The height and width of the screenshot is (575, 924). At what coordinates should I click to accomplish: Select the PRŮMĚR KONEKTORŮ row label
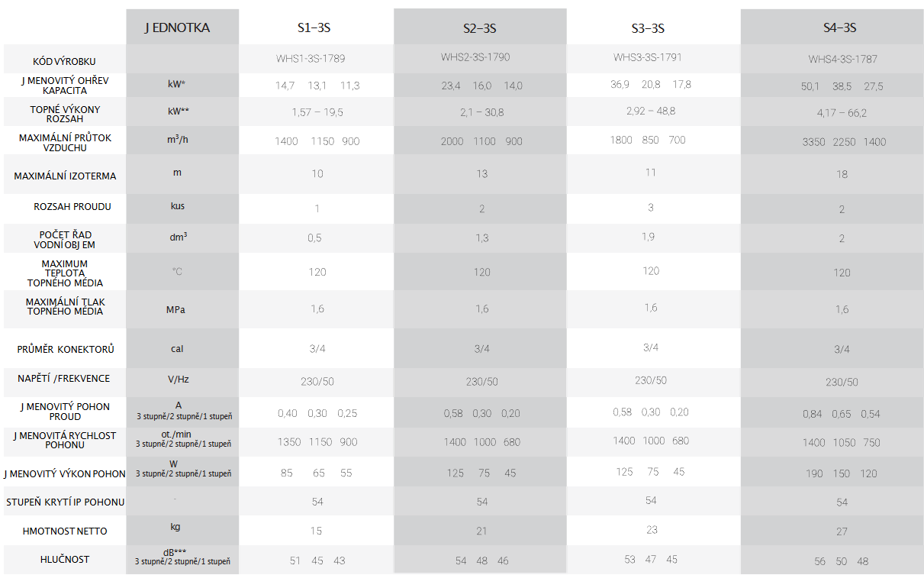[66, 350]
